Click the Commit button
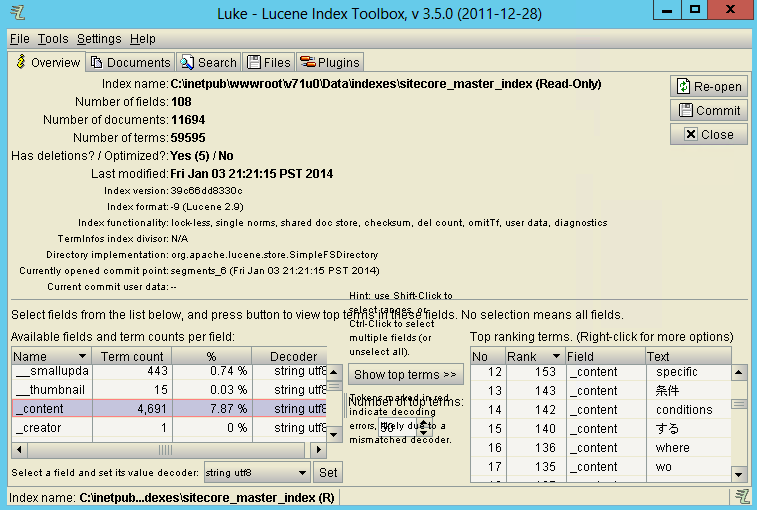757x510 pixels. coord(709,111)
